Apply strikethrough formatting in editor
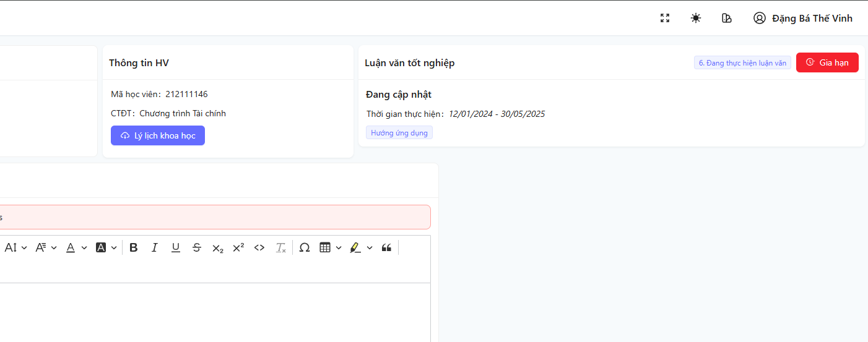The width and height of the screenshot is (868, 342). pos(197,248)
